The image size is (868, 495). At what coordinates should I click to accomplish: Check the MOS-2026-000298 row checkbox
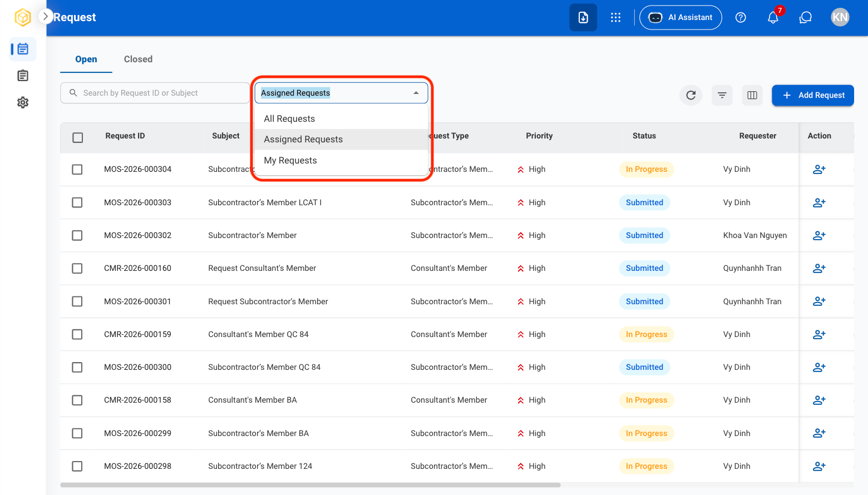[77, 466]
